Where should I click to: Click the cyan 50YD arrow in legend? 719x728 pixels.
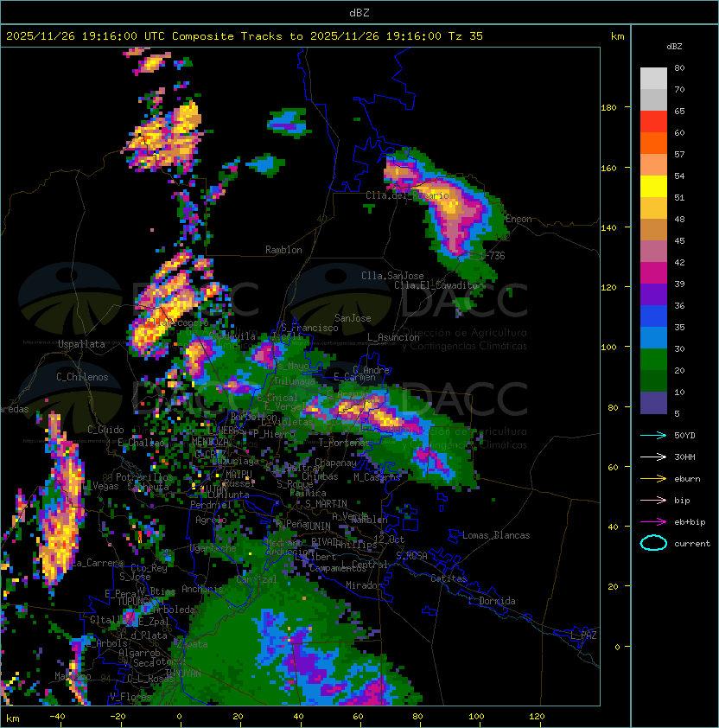pos(653,435)
